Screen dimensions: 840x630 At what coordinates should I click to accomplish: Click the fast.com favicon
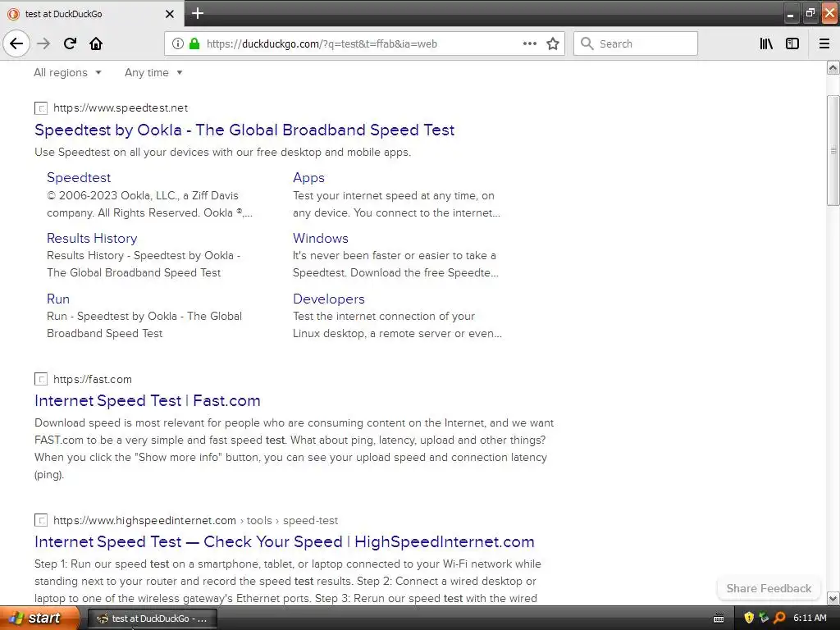(x=41, y=379)
